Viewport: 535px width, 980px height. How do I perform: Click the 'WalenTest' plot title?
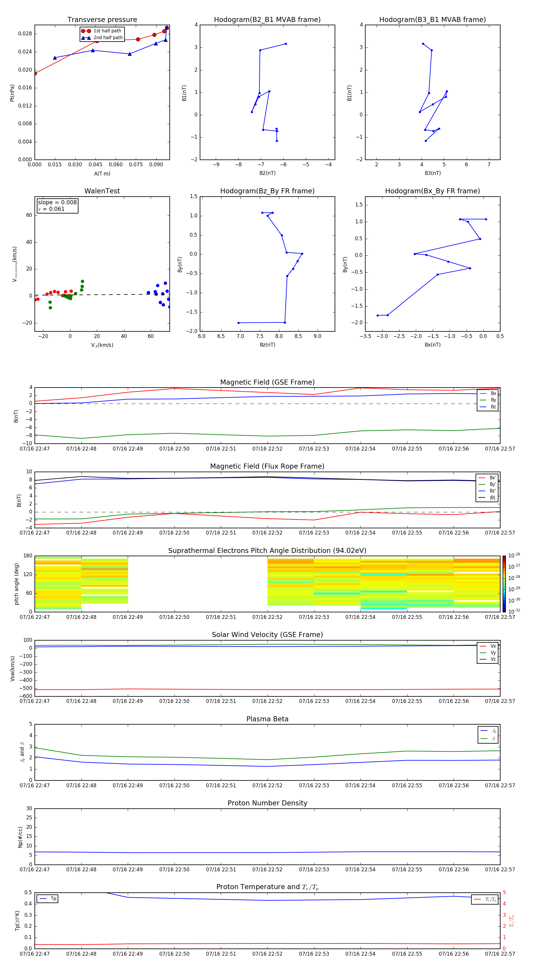(x=102, y=191)
